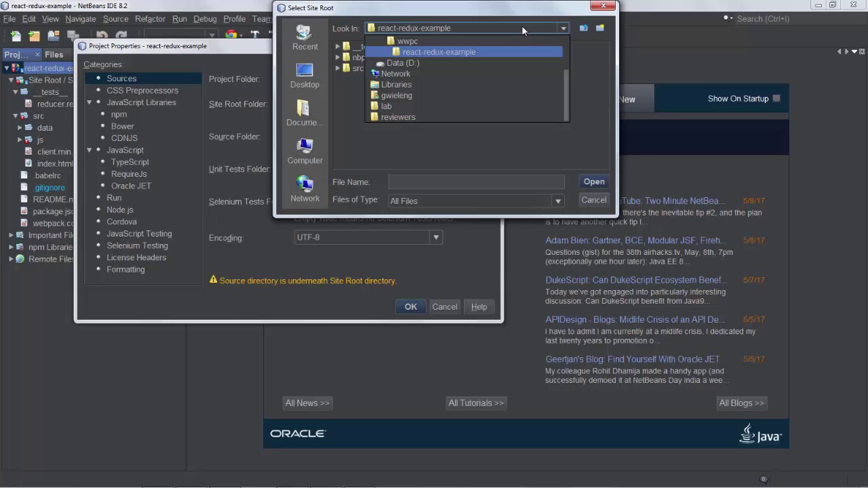
Task: Open the Source menu
Action: coord(115,19)
